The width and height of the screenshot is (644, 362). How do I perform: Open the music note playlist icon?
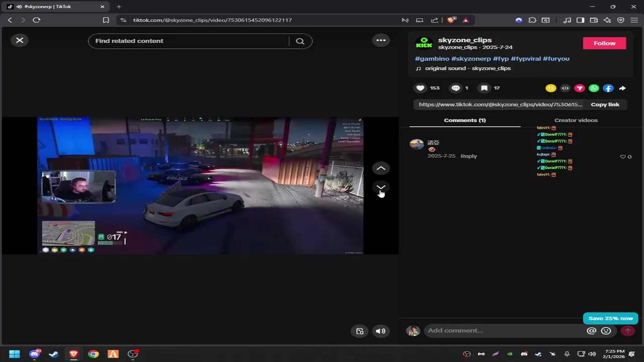pos(567,20)
